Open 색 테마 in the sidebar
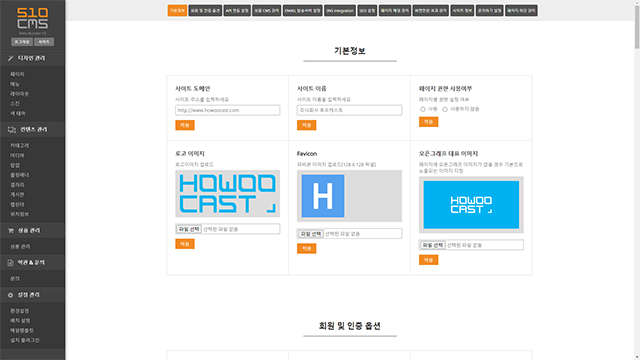The width and height of the screenshot is (640, 360). tap(18, 113)
